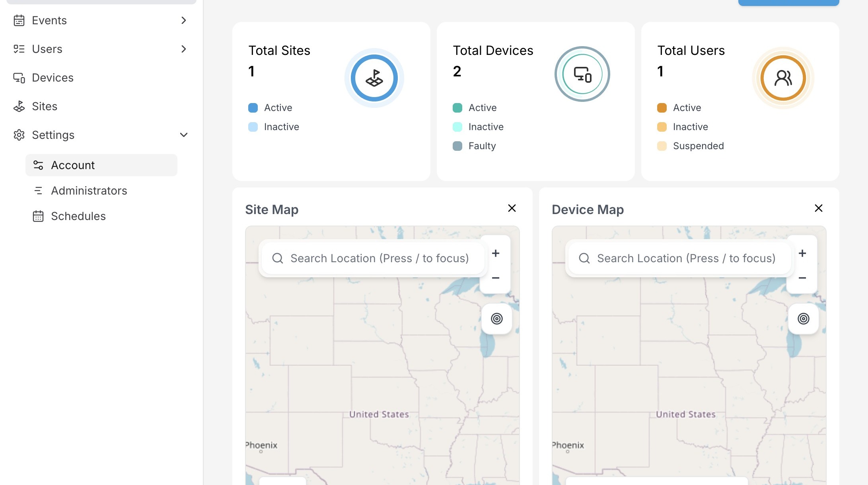Image resolution: width=868 pixels, height=485 pixels.
Task: Click the Total Sites flag icon
Action: [x=374, y=78]
